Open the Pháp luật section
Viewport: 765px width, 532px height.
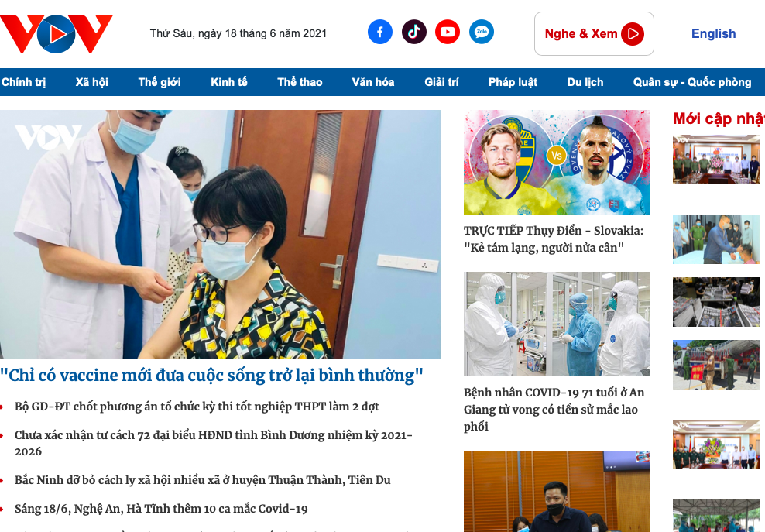click(513, 82)
